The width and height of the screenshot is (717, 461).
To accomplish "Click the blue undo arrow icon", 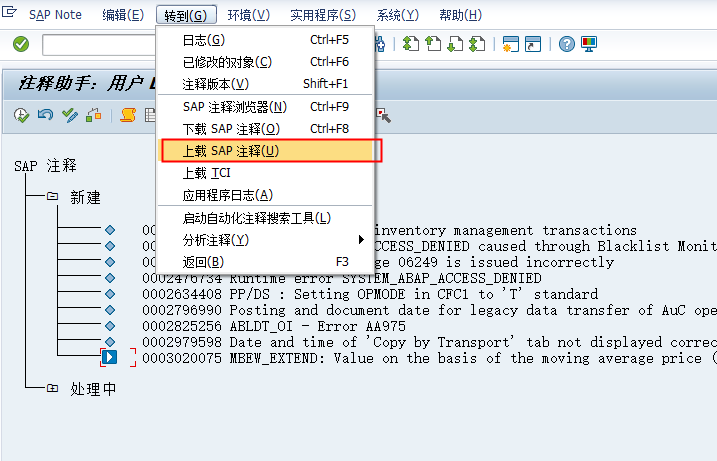I will (x=45, y=115).
